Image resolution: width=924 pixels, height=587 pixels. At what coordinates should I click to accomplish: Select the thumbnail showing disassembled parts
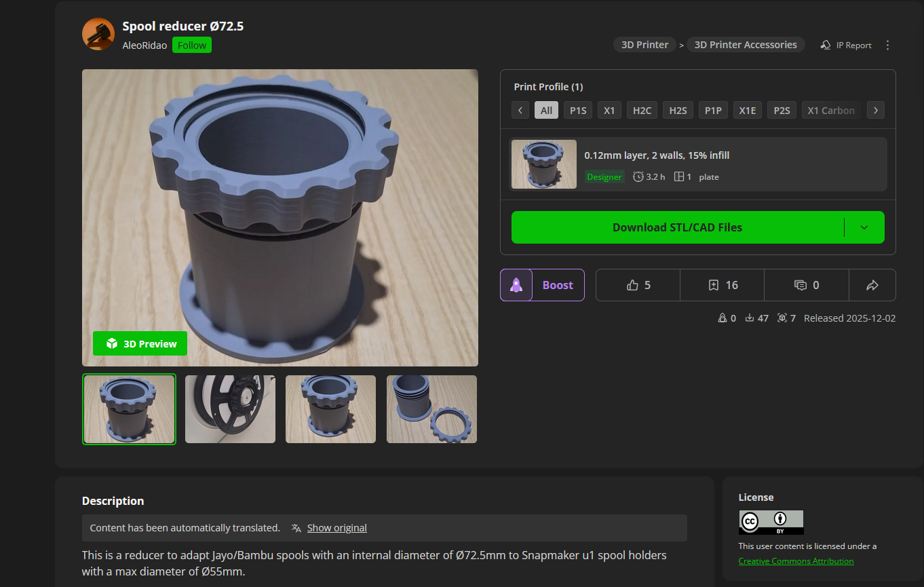(x=431, y=409)
